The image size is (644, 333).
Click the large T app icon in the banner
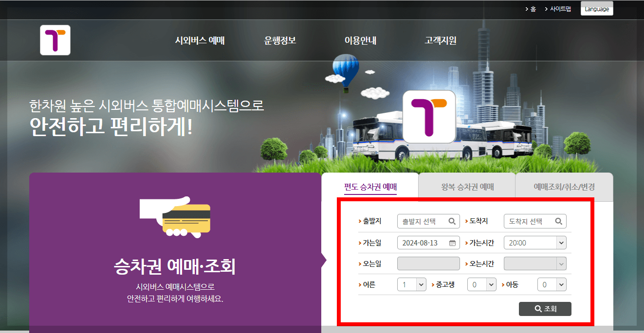[428, 117]
